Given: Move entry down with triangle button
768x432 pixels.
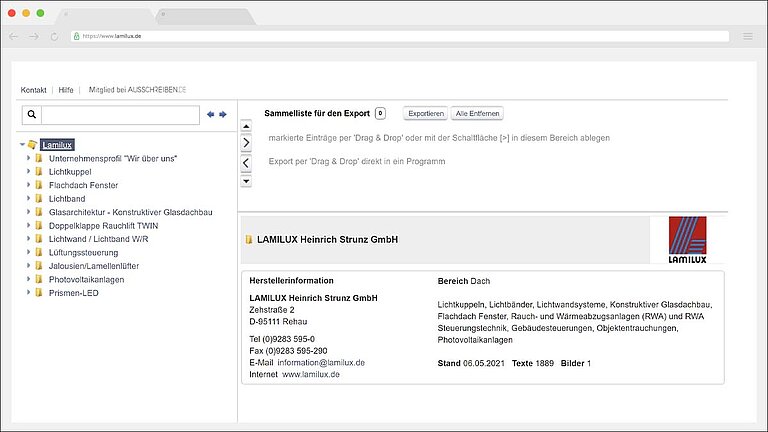Looking at the screenshot, I should (x=246, y=181).
